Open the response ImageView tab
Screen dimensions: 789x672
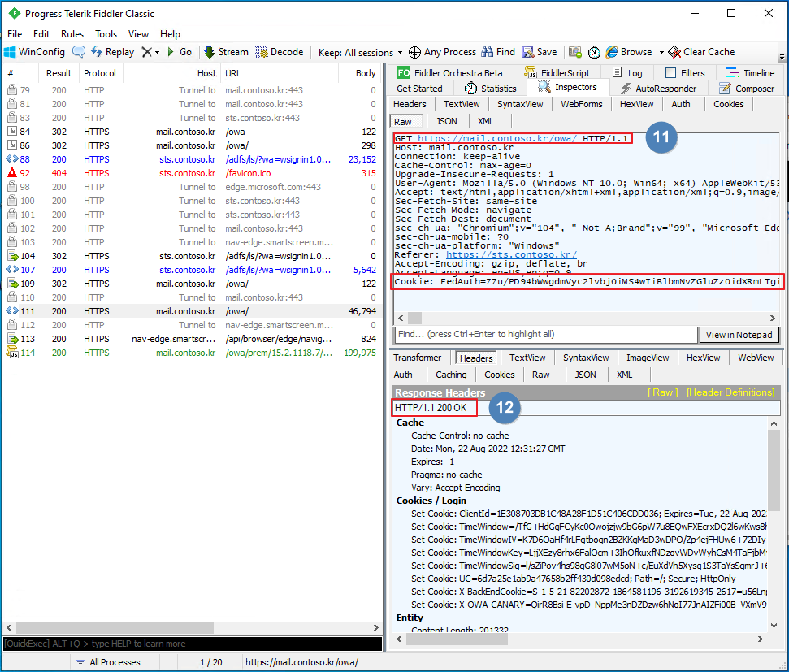pos(647,358)
